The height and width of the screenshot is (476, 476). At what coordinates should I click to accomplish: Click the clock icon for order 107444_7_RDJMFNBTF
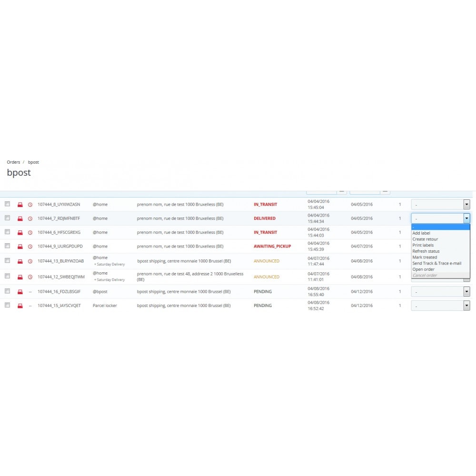coord(30,218)
